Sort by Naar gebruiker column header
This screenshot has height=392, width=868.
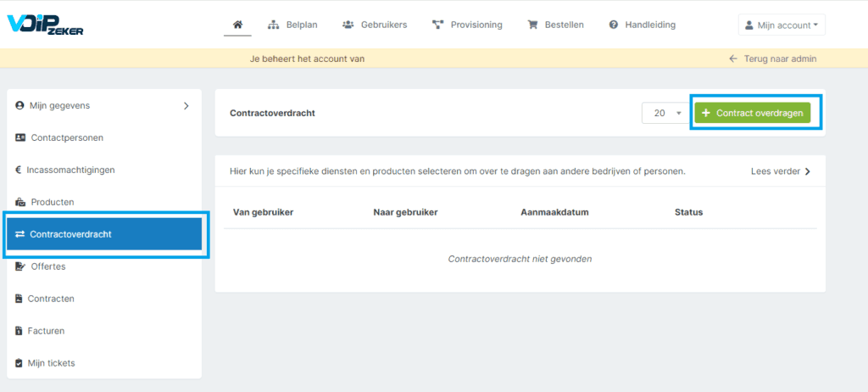[406, 212]
